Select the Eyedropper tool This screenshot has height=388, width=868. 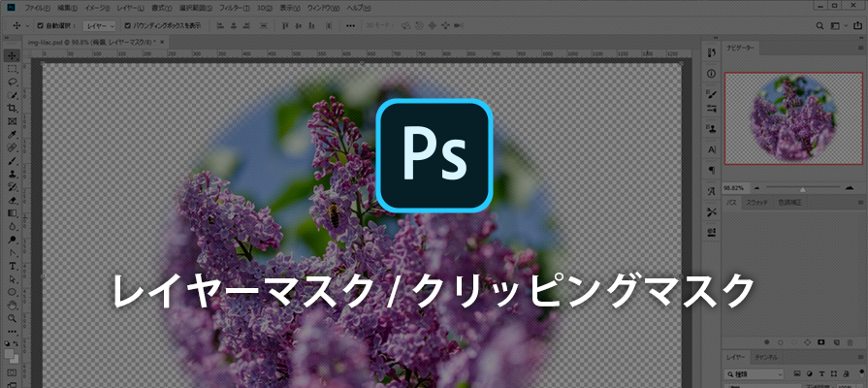pos(13,135)
